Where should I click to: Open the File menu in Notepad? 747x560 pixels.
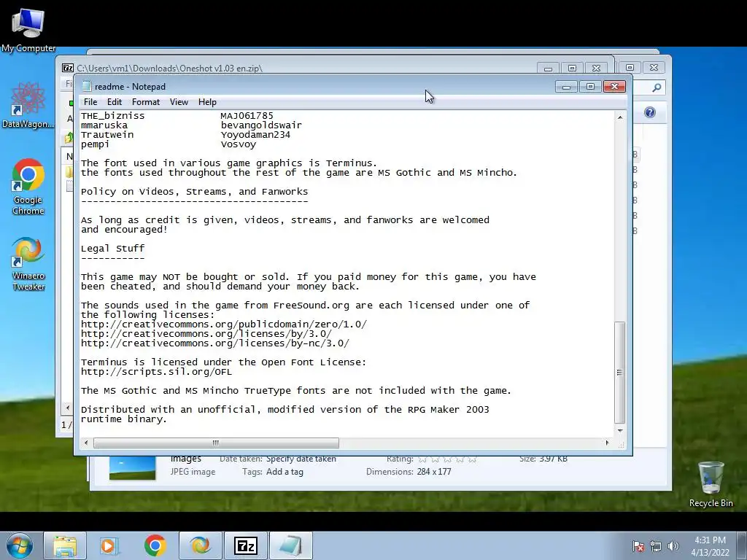tap(90, 102)
